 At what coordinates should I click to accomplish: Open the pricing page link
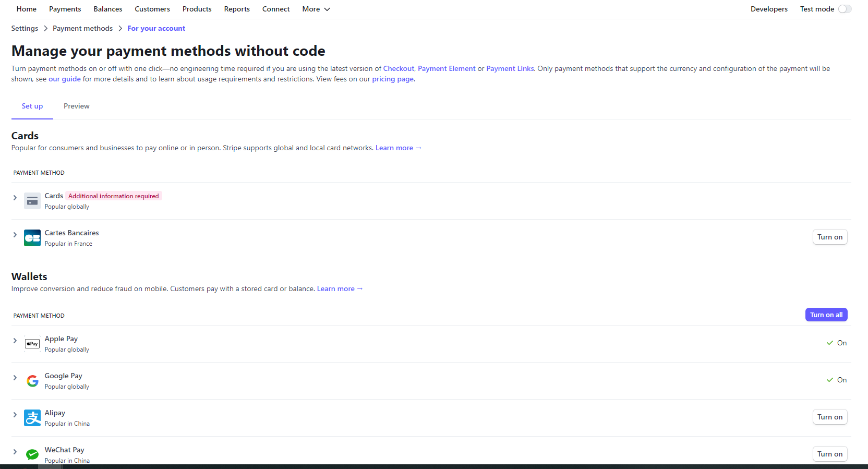(x=392, y=79)
